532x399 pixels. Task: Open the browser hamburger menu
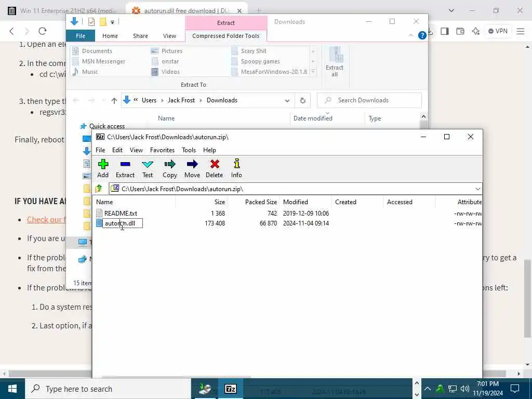(x=521, y=31)
